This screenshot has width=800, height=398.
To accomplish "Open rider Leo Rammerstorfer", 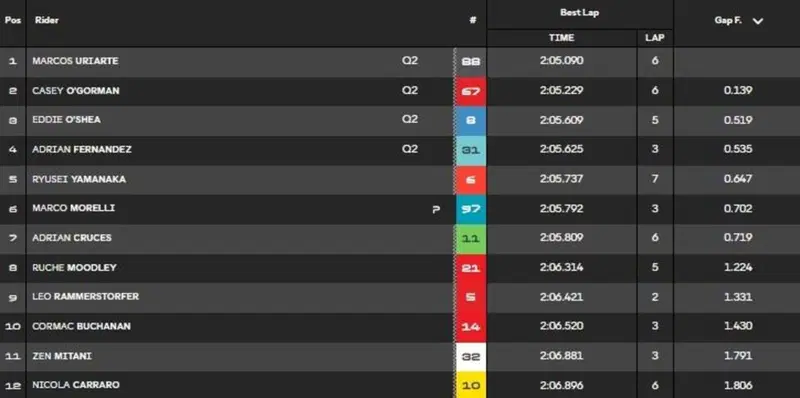I will coord(85,296).
